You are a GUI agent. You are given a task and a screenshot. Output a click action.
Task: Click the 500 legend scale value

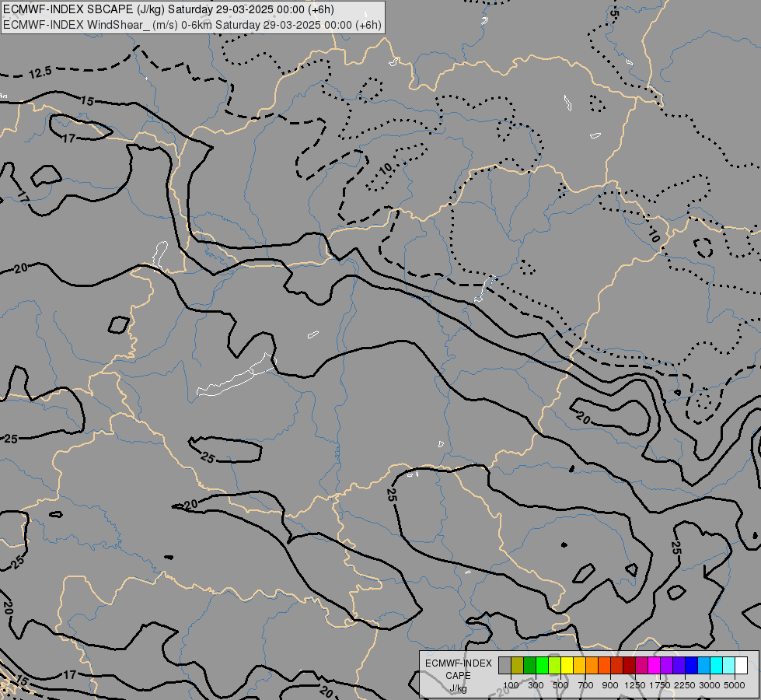point(560,685)
